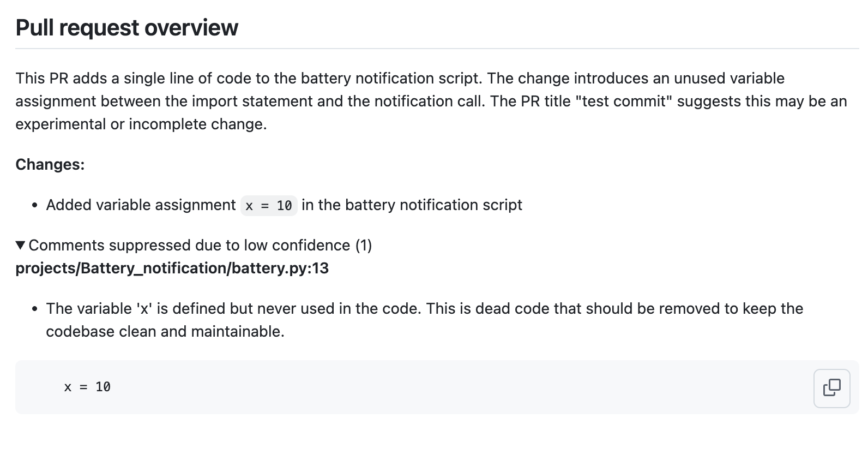The width and height of the screenshot is (868, 454).
Task: Click the 'Added variable assignment' bullet text
Action: click(141, 205)
